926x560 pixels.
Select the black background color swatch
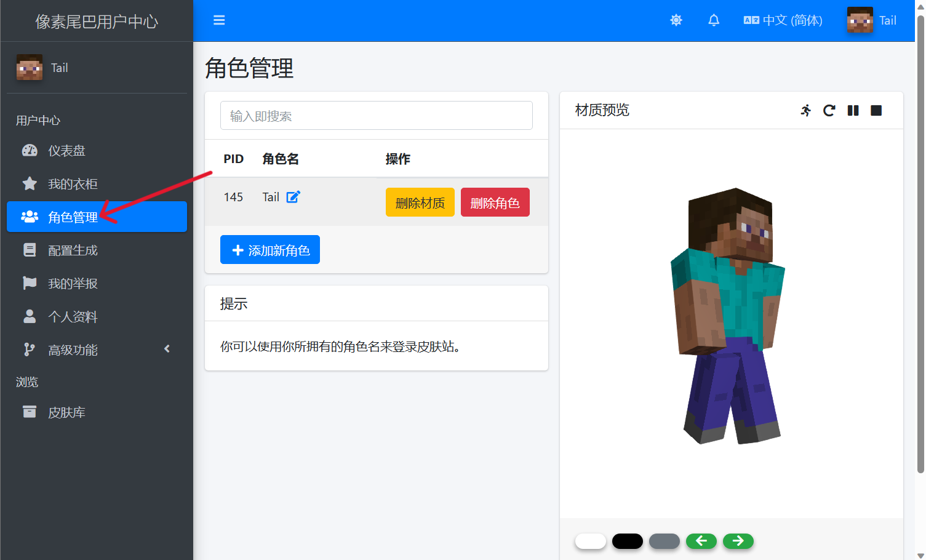click(628, 541)
